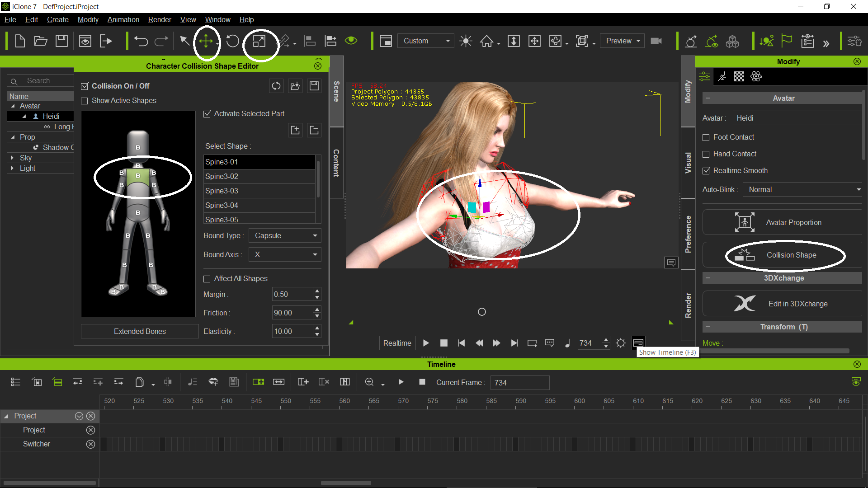Choose the arrow Select tool
The height and width of the screenshot is (488, 868).
[184, 41]
